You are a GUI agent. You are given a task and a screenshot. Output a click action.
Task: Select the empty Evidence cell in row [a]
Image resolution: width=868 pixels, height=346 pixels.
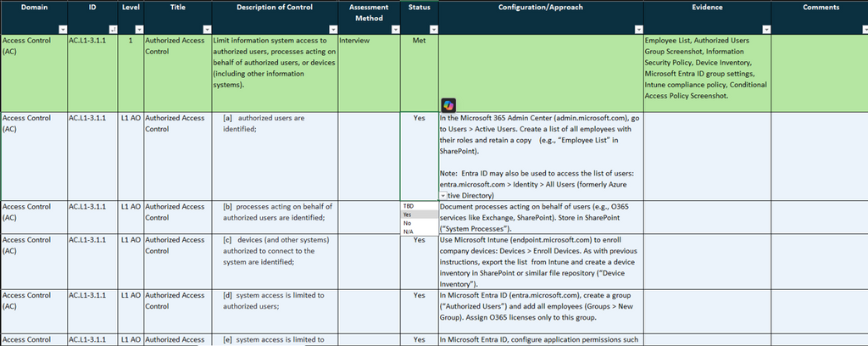coord(708,156)
